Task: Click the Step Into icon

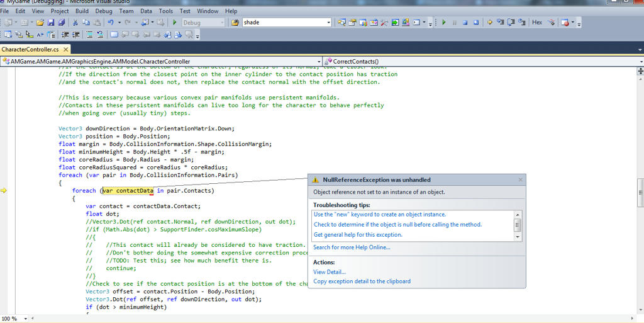Action: (x=501, y=23)
